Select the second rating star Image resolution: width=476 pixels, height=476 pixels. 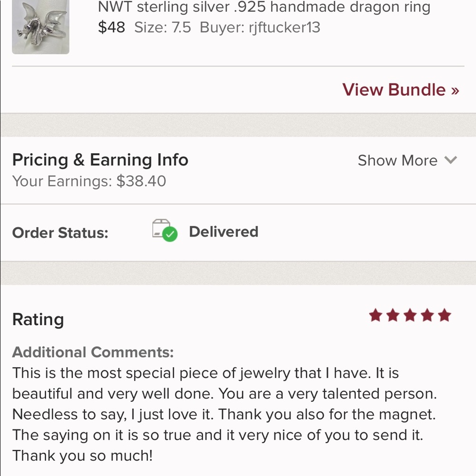(x=392, y=315)
